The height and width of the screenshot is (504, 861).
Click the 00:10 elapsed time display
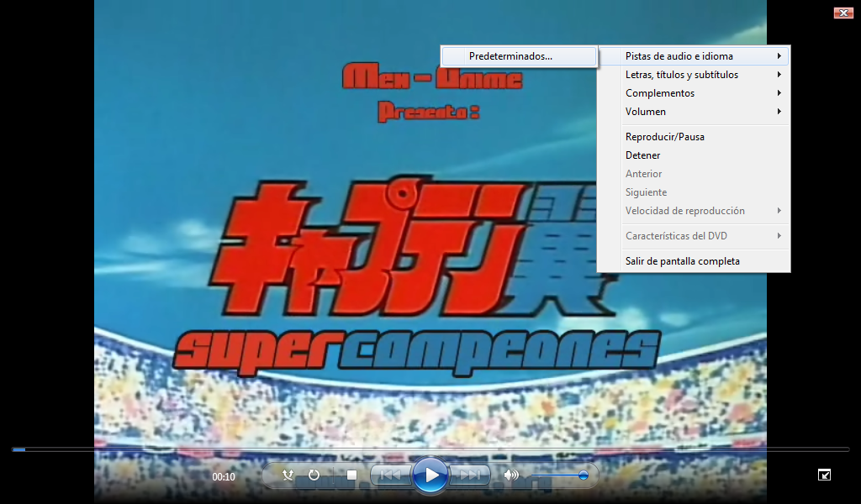tap(224, 477)
